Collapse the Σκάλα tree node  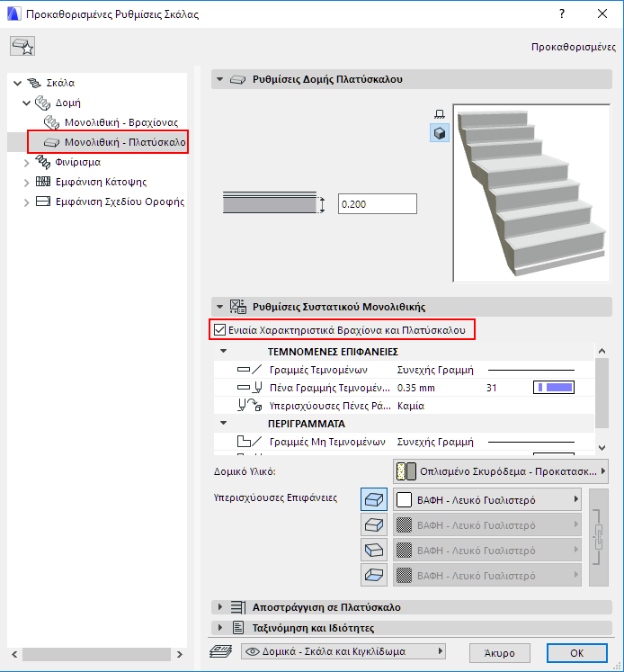[x=18, y=83]
